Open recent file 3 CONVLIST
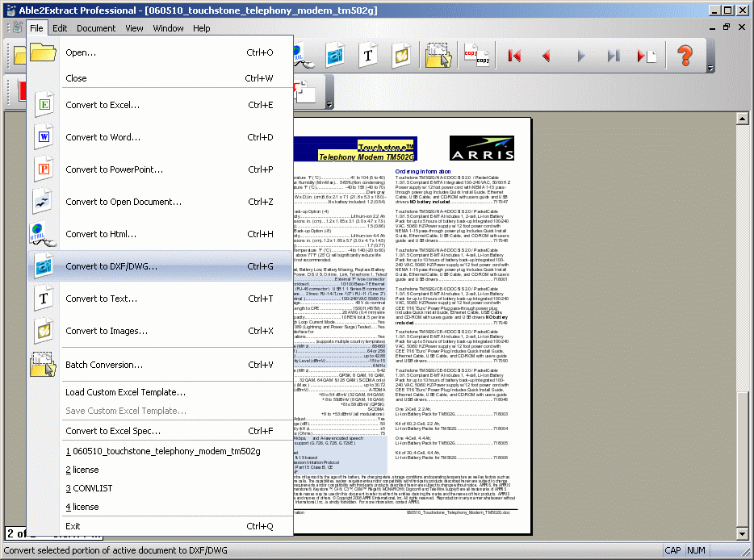 pos(89,488)
